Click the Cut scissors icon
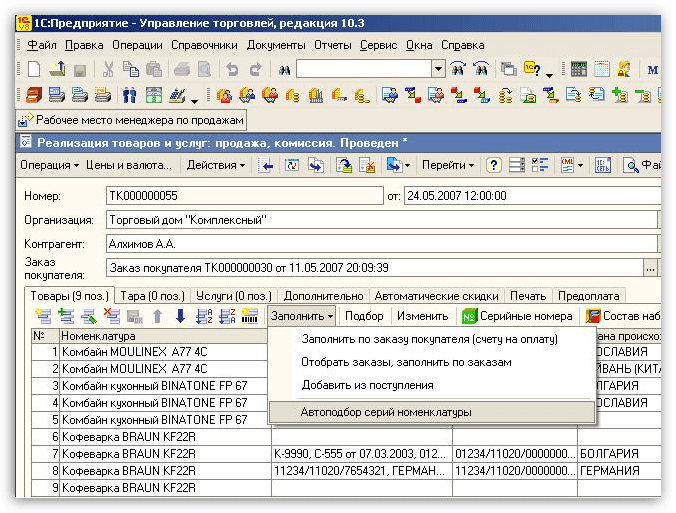This screenshot has height=513, width=676. click(108, 69)
